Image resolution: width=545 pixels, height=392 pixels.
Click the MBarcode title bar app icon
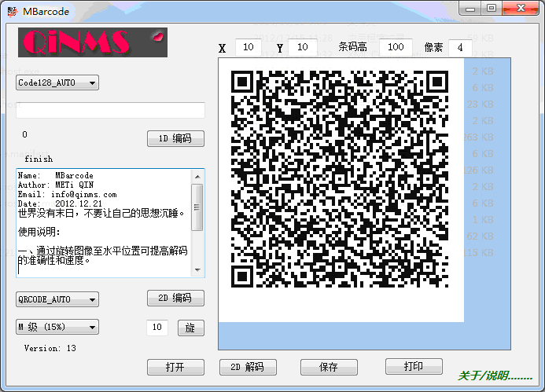[13, 12]
